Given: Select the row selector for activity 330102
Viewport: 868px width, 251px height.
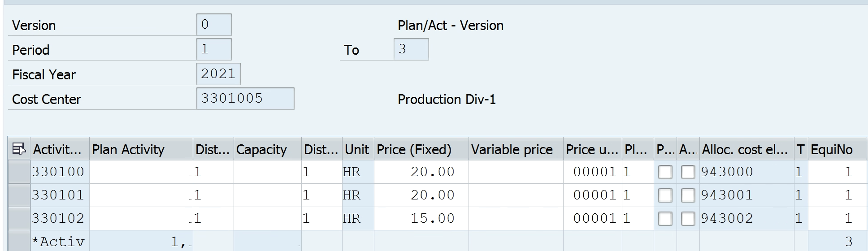Looking at the screenshot, I should 19,219.
